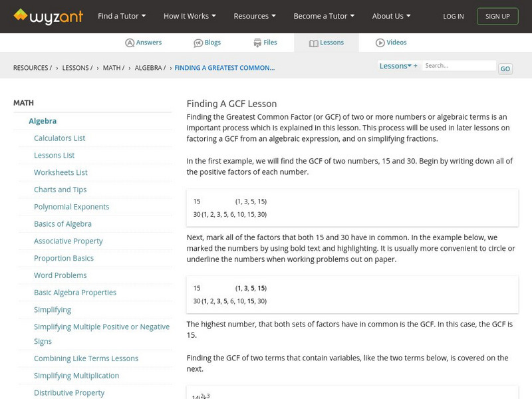The height and width of the screenshot is (399, 532).
Task: Click the MATH sidebar heading
Action: point(23,103)
